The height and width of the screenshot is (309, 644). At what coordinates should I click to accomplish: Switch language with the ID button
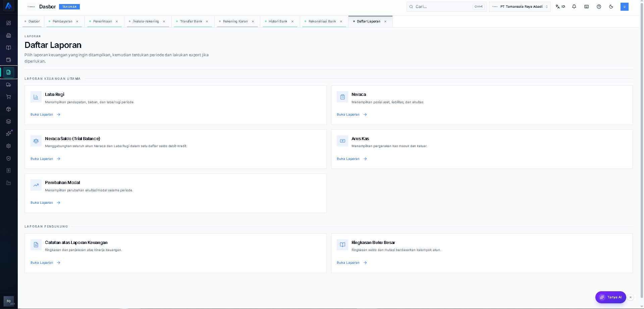point(560,7)
